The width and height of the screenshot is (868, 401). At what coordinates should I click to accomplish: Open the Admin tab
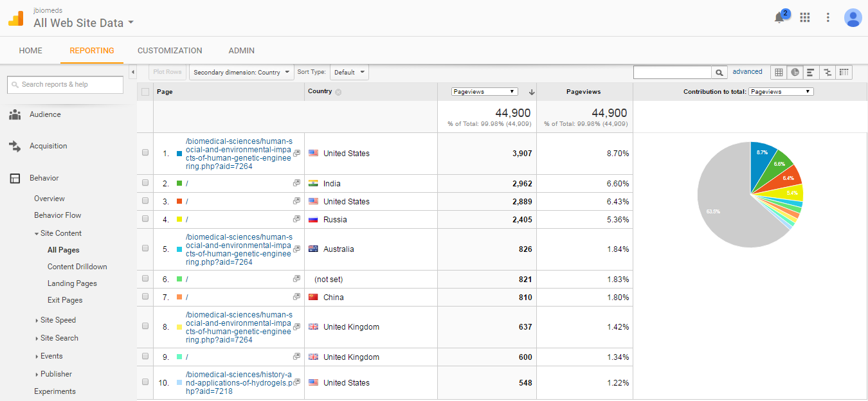click(x=242, y=51)
